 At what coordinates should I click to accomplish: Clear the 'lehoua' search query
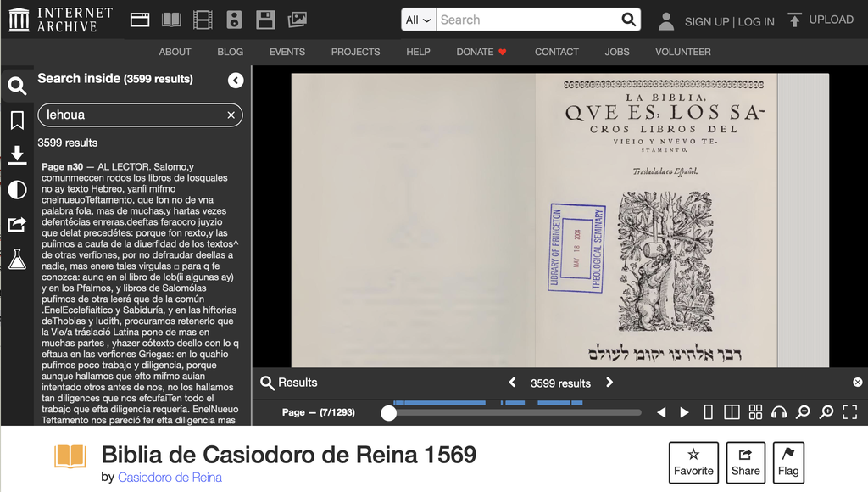click(x=231, y=115)
